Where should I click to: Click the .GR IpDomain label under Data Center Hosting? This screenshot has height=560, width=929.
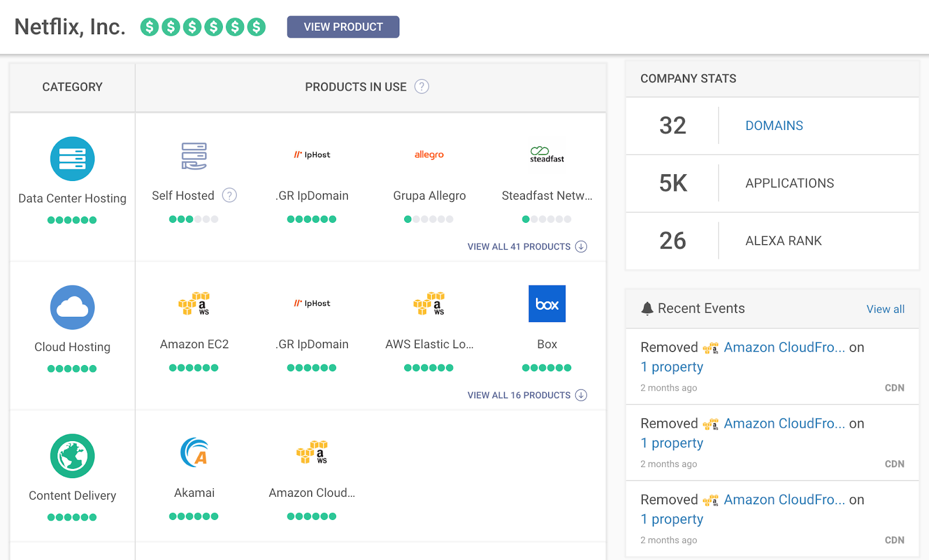pos(312,196)
